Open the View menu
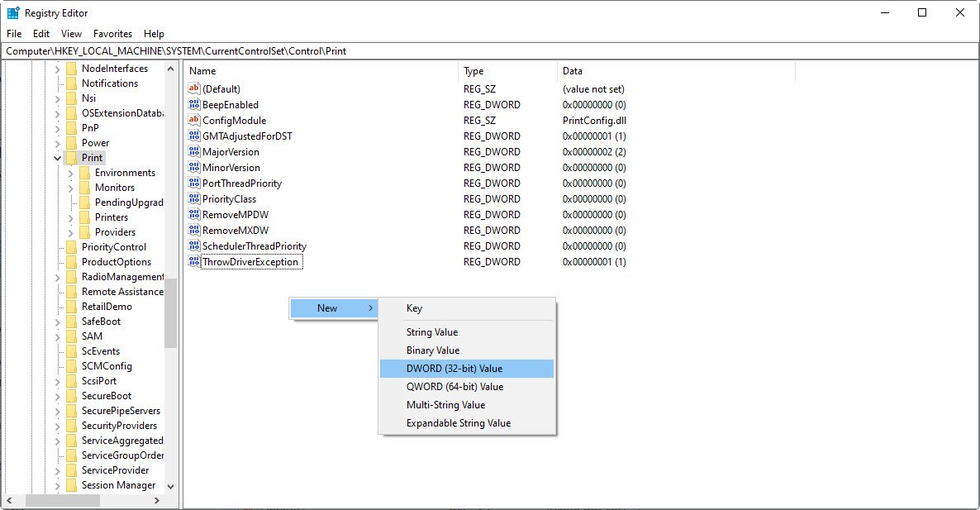This screenshot has width=980, height=510. click(x=71, y=34)
